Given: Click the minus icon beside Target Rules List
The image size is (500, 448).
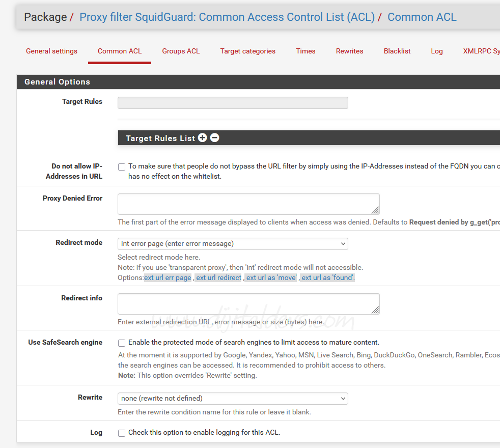Looking at the screenshot, I should pos(215,137).
